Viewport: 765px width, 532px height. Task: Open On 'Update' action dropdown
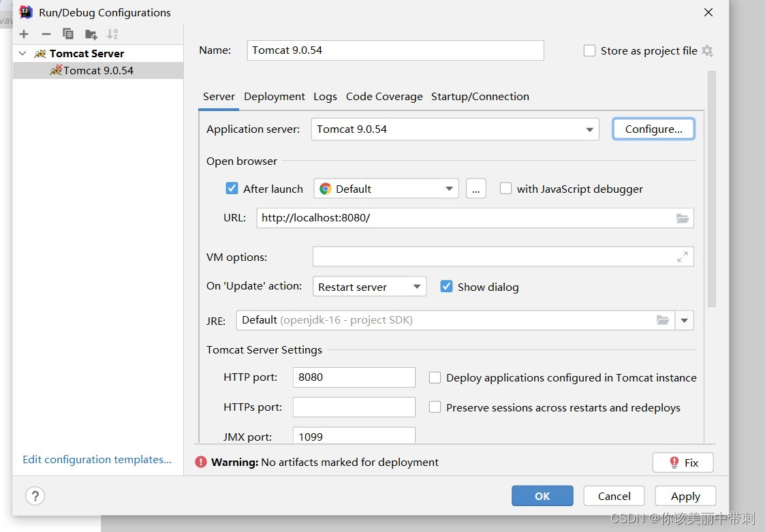point(417,287)
